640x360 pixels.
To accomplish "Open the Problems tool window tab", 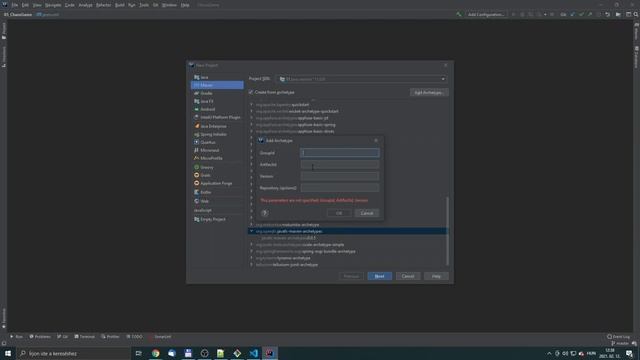I will click(x=40, y=337).
